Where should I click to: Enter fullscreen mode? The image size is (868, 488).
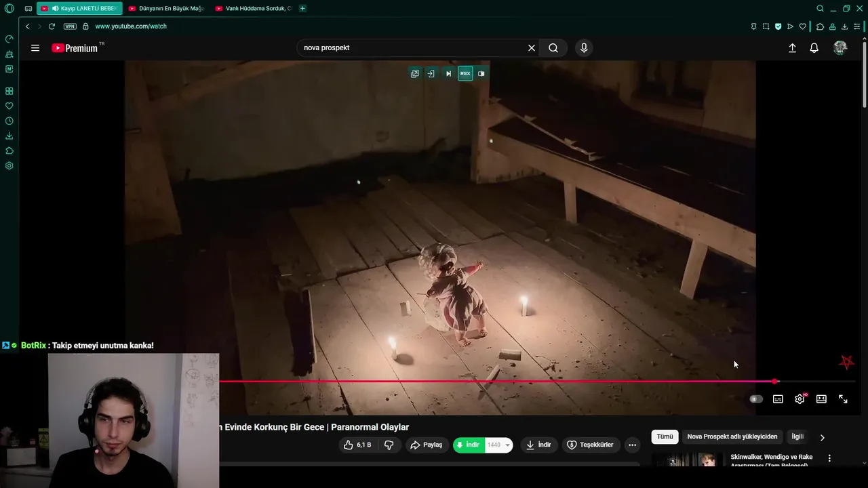[x=843, y=399]
